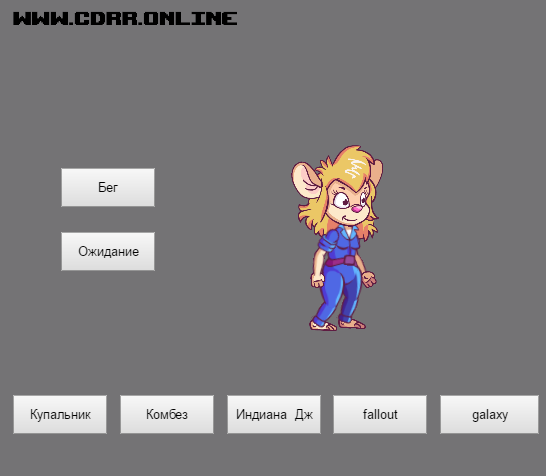Image resolution: width=546 pixels, height=476 pixels.
Task: Click the character's front foot
Action: pyautogui.click(x=323, y=326)
